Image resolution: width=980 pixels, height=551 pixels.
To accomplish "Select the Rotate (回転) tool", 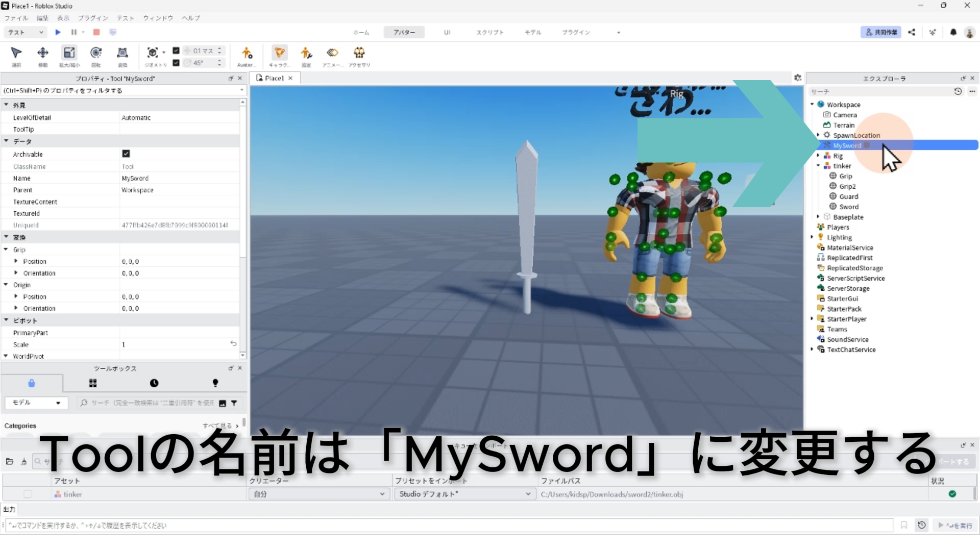I will tap(96, 53).
